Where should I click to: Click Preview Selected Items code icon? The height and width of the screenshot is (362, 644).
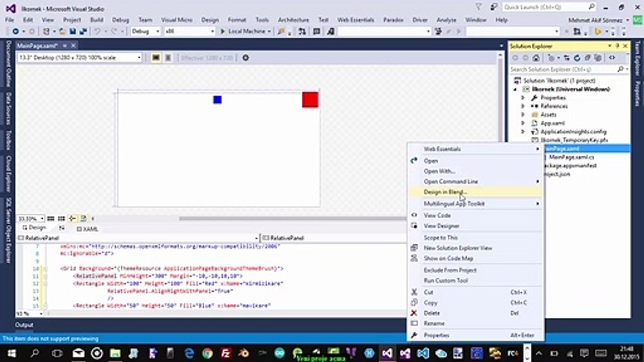612,58
